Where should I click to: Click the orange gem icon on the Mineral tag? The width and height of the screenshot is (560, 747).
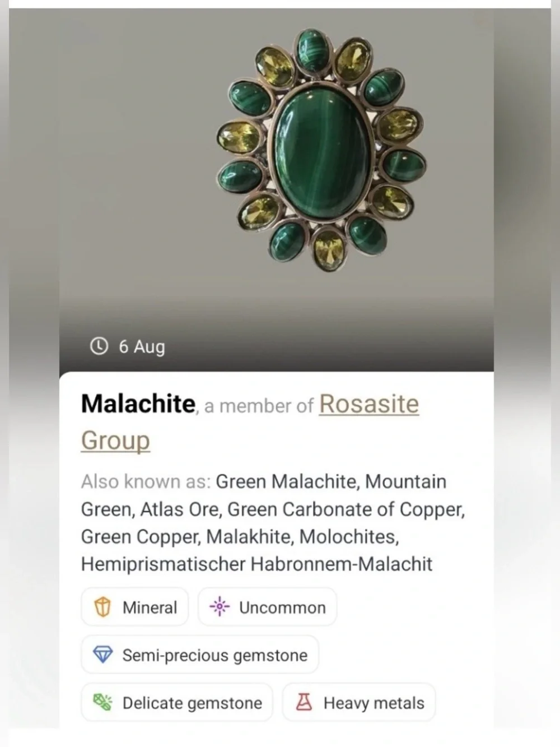[x=101, y=607]
